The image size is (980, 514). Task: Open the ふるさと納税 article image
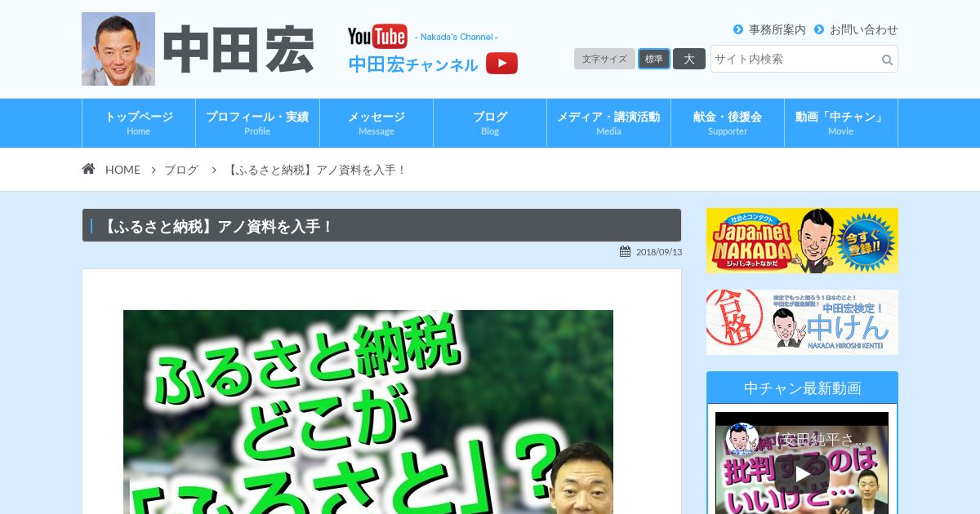pos(368,412)
